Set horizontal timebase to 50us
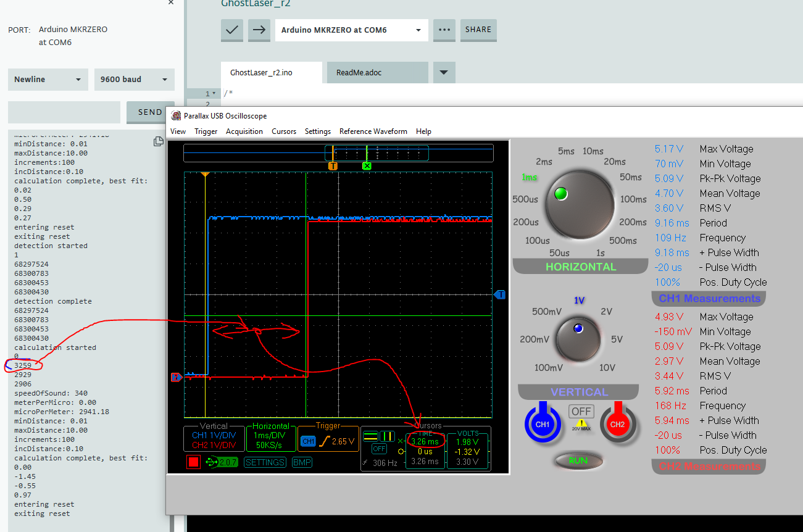This screenshot has width=803, height=532. [559, 252]
